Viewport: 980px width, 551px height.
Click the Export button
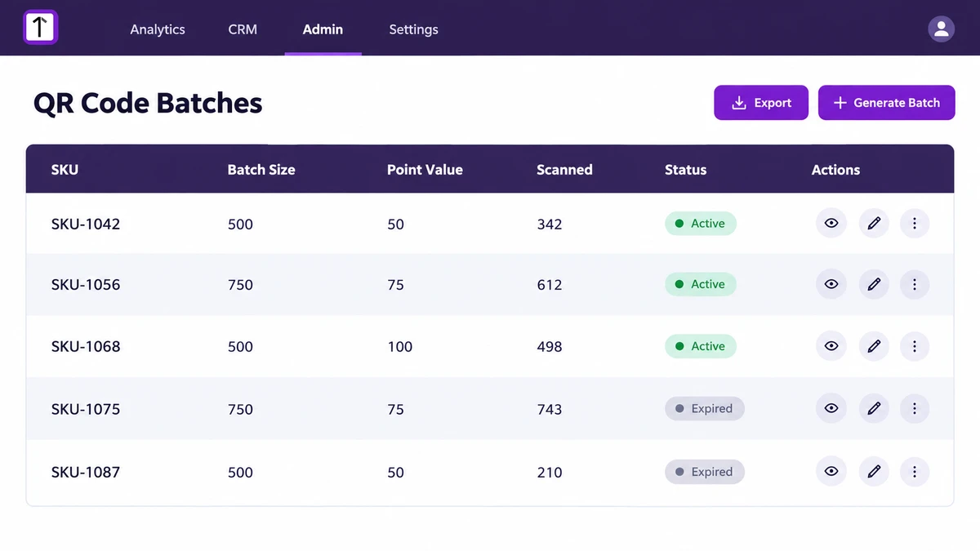(x=761, y=103)
